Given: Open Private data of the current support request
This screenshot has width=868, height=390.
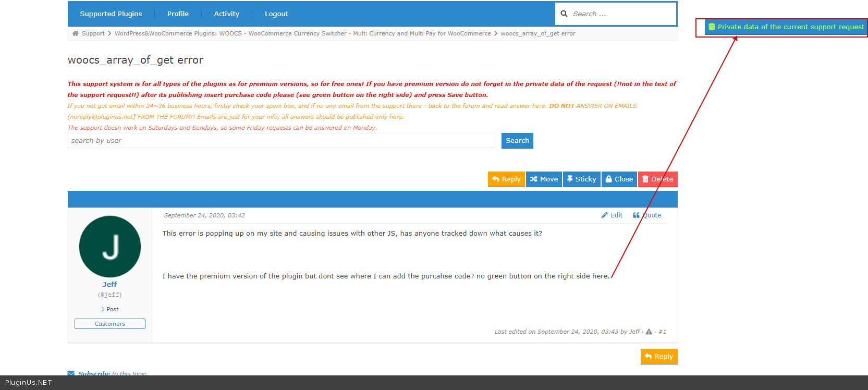Looking at the screenshot, I should (786, 27).
